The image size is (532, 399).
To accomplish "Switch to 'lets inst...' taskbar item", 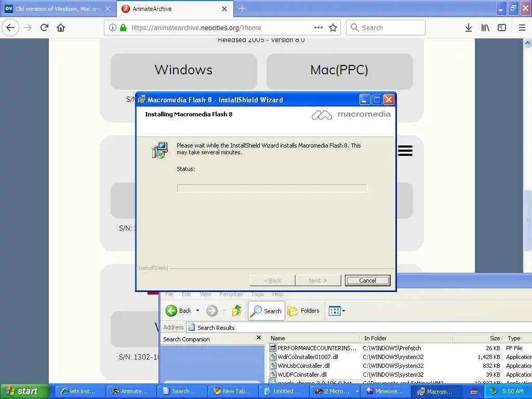I will [x=79, y=391].
